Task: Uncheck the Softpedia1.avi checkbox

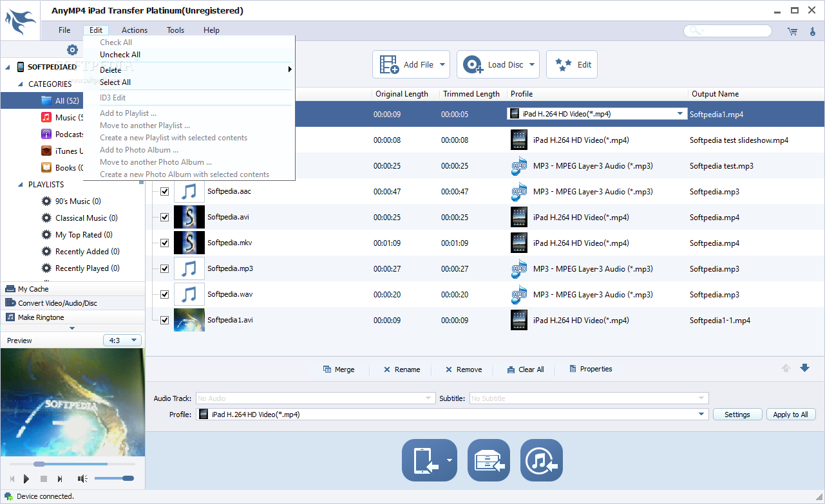Action: [x=164, y=320]
